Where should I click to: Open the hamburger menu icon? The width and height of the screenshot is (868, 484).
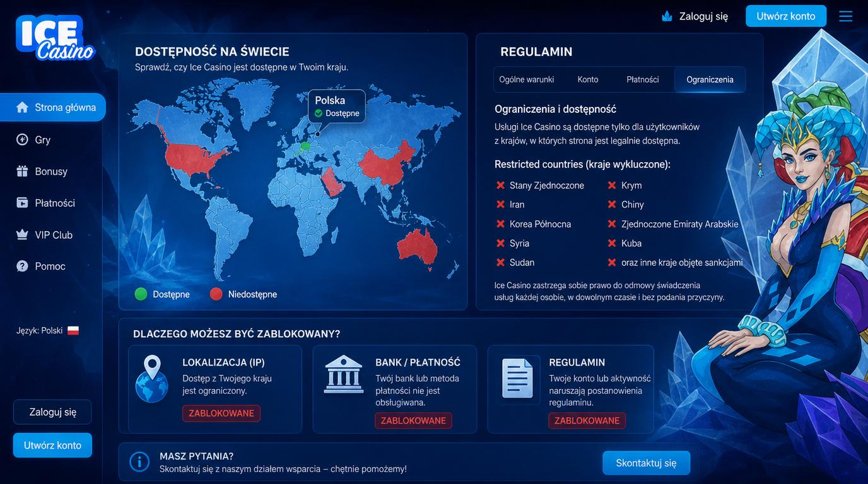click(845, 16)
